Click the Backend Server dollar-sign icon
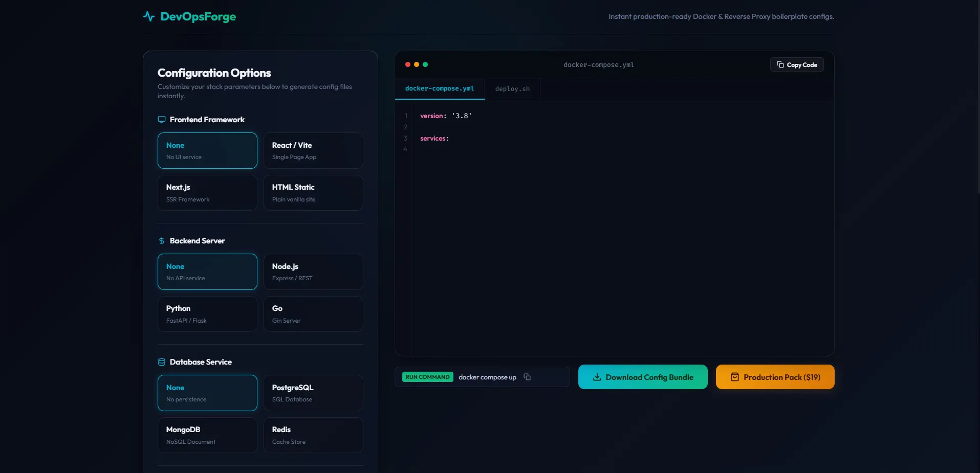The image size is (980, 473). click(x=162, y=241)
